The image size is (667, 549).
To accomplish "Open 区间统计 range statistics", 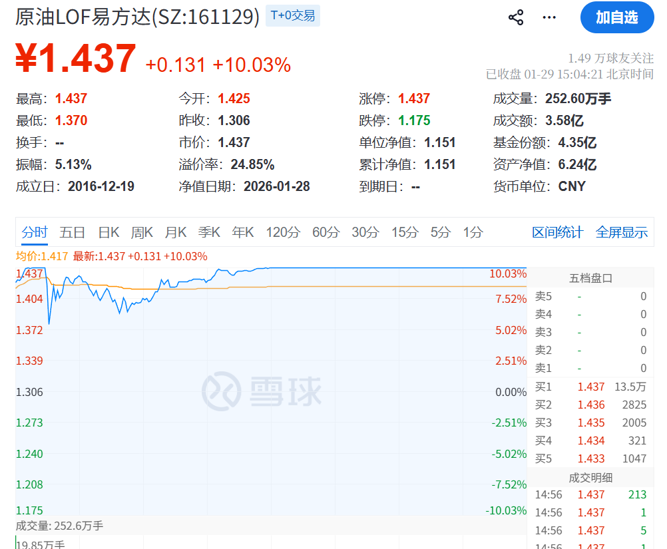I will coord(557,232).
